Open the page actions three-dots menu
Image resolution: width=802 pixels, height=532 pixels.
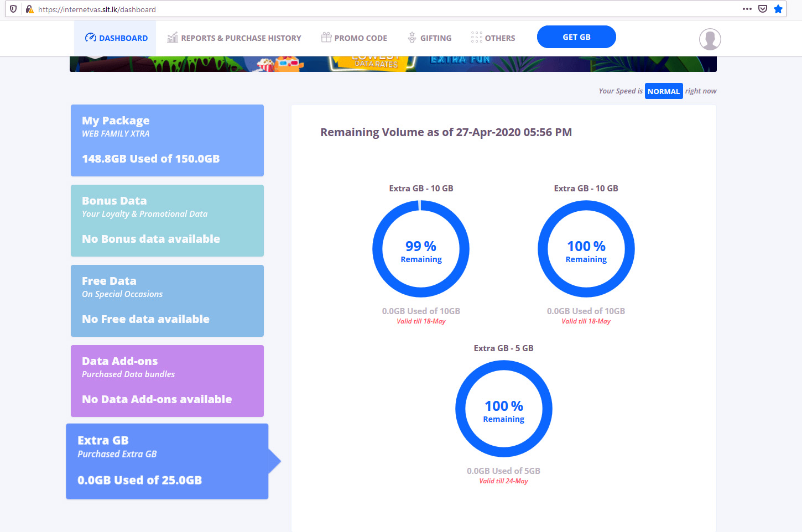click(x=747, y=9)
